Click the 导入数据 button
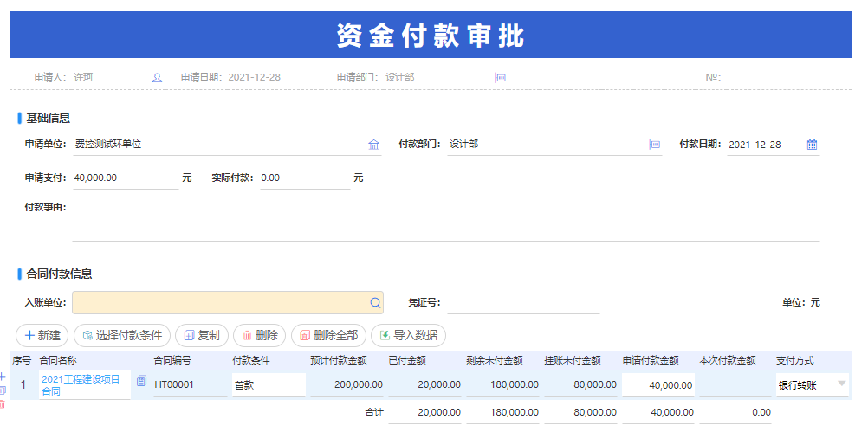868x439 pixels. coord(409,335)
